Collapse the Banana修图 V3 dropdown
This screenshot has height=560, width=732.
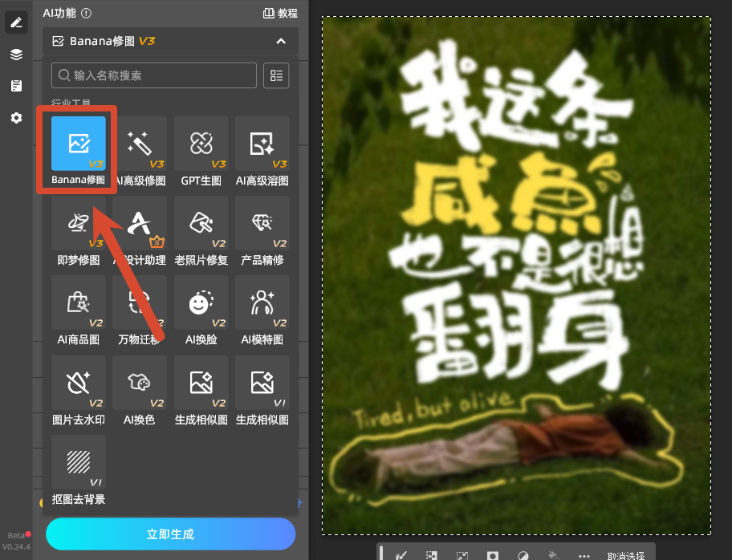(281, 41)
